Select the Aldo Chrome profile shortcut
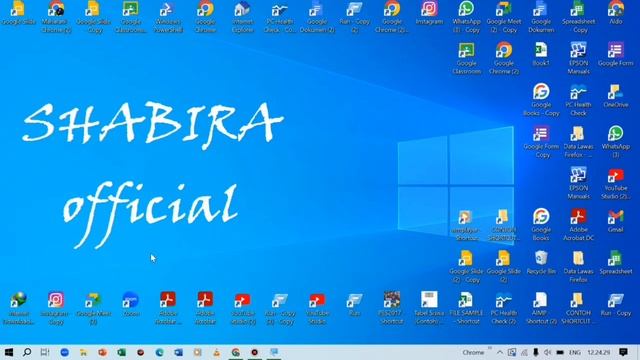The image size is (640, 360). (616, 14)
